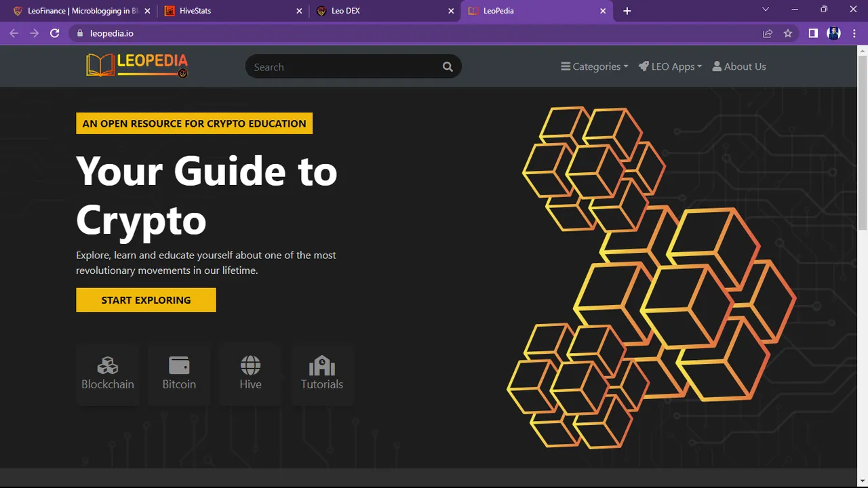Close the LeoFinance tab

point(148,11)
